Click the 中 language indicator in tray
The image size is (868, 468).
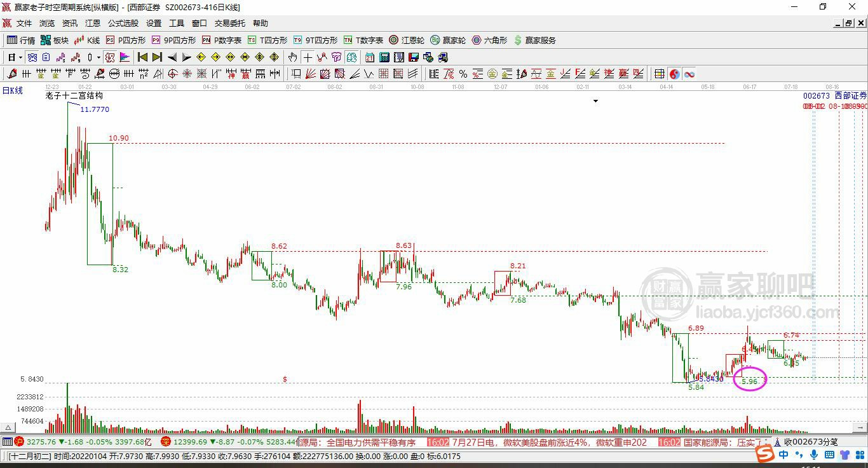(x=783, y=455)
